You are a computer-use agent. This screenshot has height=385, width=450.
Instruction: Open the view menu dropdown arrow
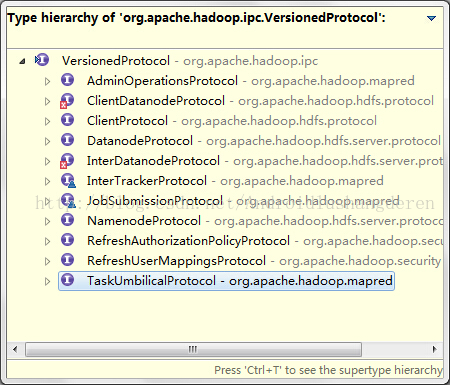[x=431, y=18]
